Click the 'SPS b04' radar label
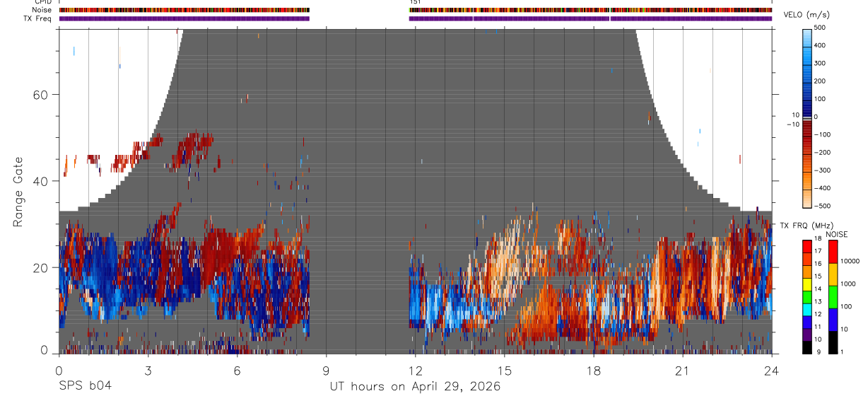Viewport: 868px width, 401px height. click(x=85, y=386)
